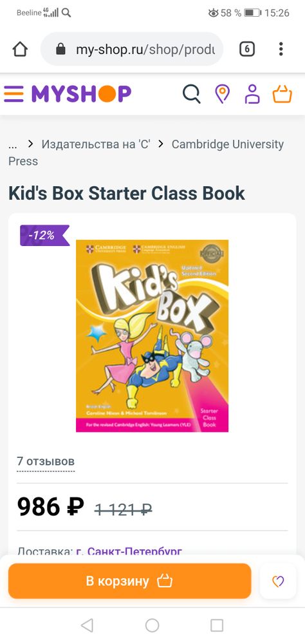Tap the Android back navigation button
This screenshot has width=305, height=644.
pos(87,625)
